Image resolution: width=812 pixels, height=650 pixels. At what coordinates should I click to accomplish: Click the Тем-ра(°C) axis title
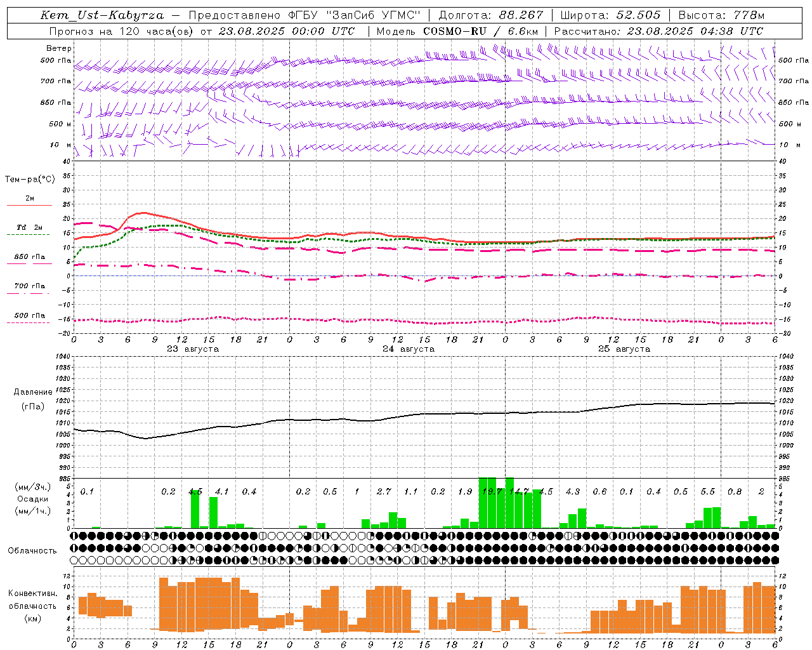[x=30, y=180]
